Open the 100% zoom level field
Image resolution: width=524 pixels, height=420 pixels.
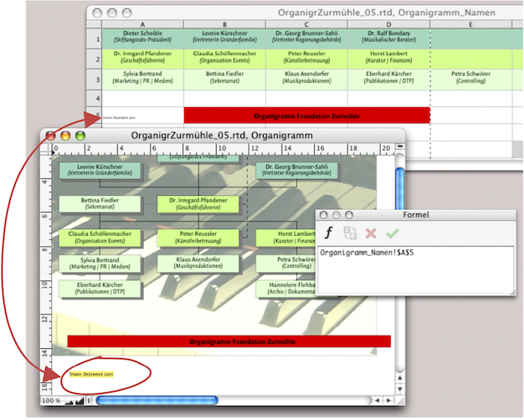pyautogui.click(x=51, y=402)
